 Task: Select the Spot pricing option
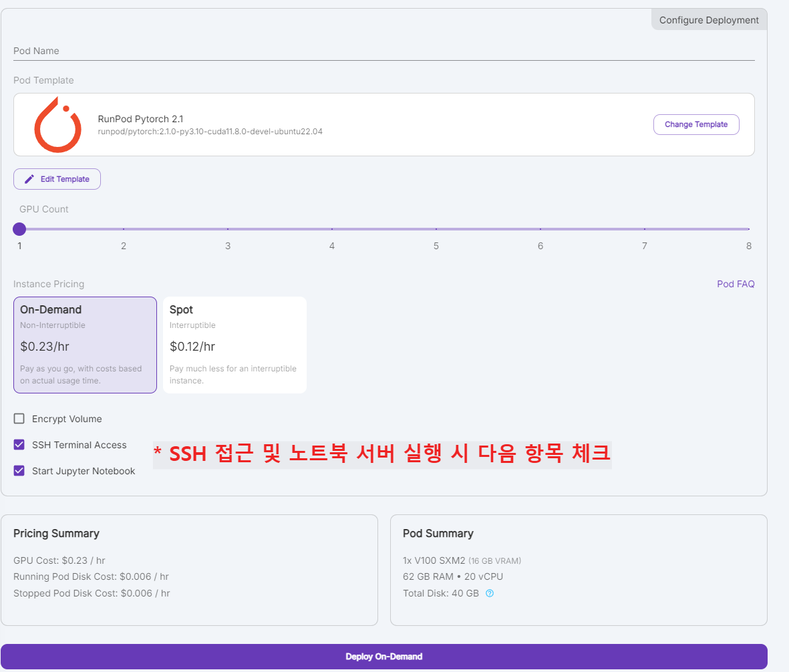point(234,345)
